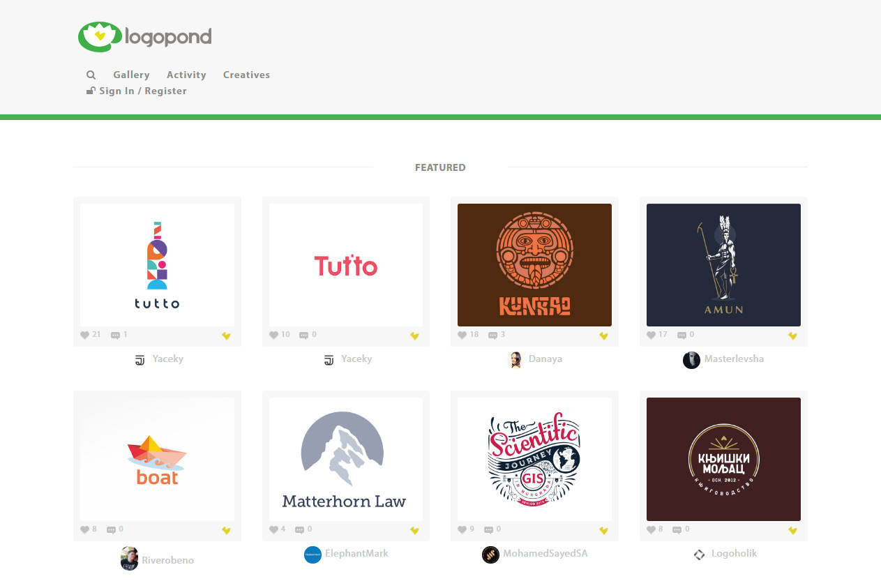Click the heart icon under the pink Tutto wordmark

[274, 335]
